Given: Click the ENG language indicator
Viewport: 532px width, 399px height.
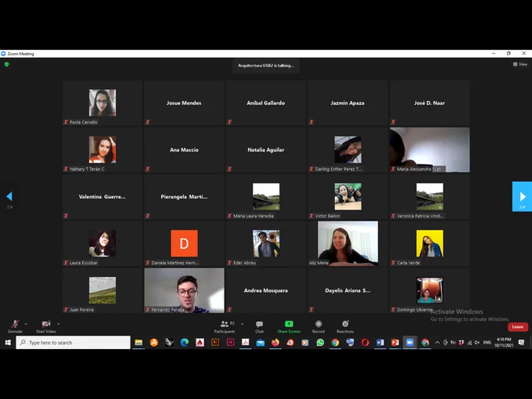Looking at the screenshot, I should (487, 343).
